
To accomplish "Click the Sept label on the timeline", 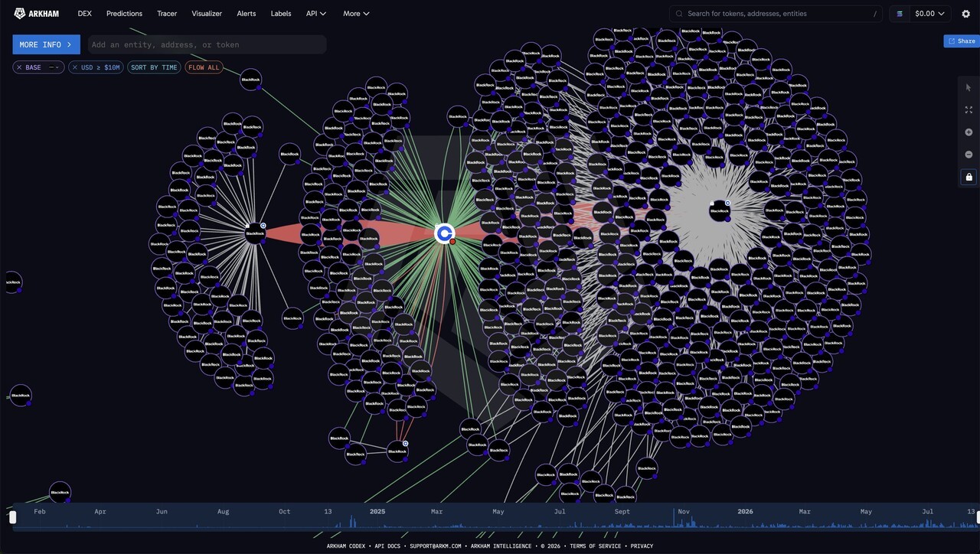I will click(622, 511).
